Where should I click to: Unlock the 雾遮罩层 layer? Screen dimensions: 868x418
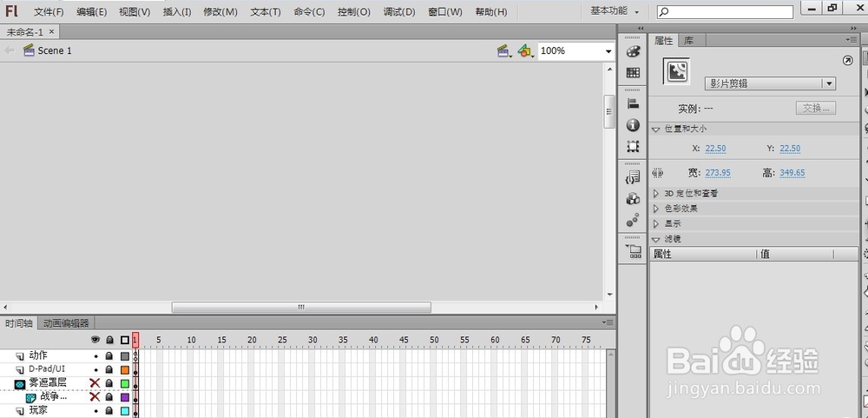pyautogui.click(x=109, y=383)
